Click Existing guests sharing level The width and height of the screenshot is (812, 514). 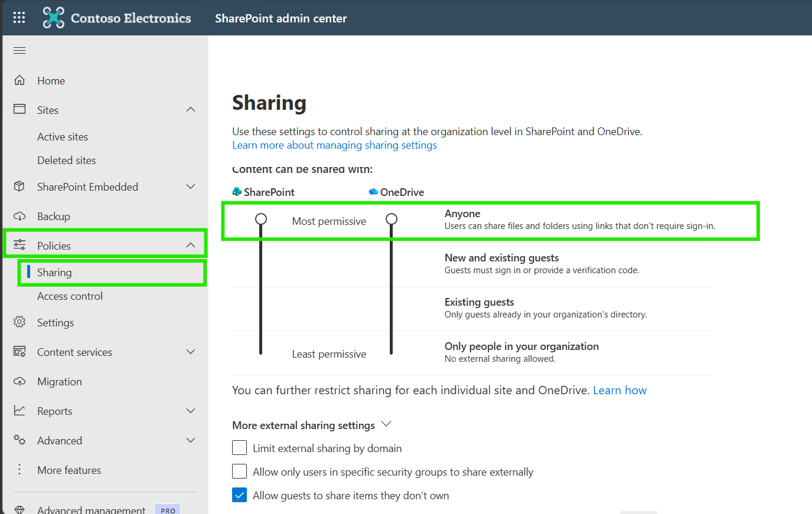(x=479, y=302)
